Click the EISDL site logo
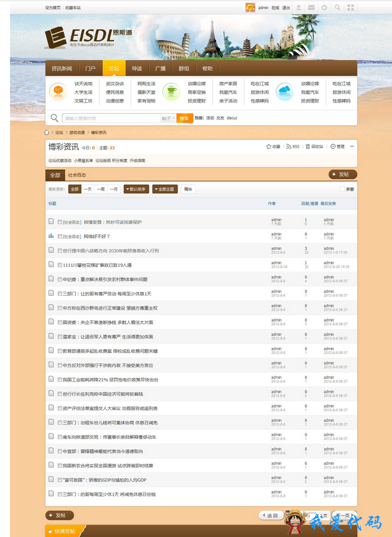This screenshot has height=537, width=392. tap(88, 37)
